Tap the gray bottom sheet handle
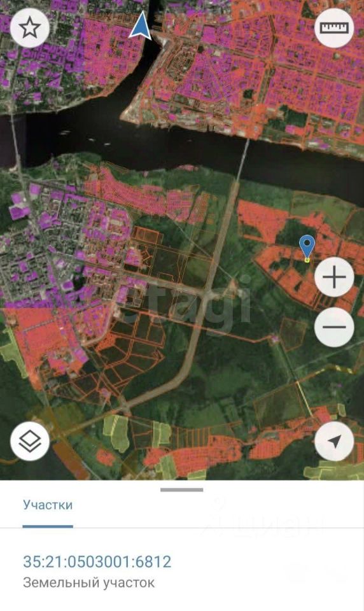 (x=181, y=490)
